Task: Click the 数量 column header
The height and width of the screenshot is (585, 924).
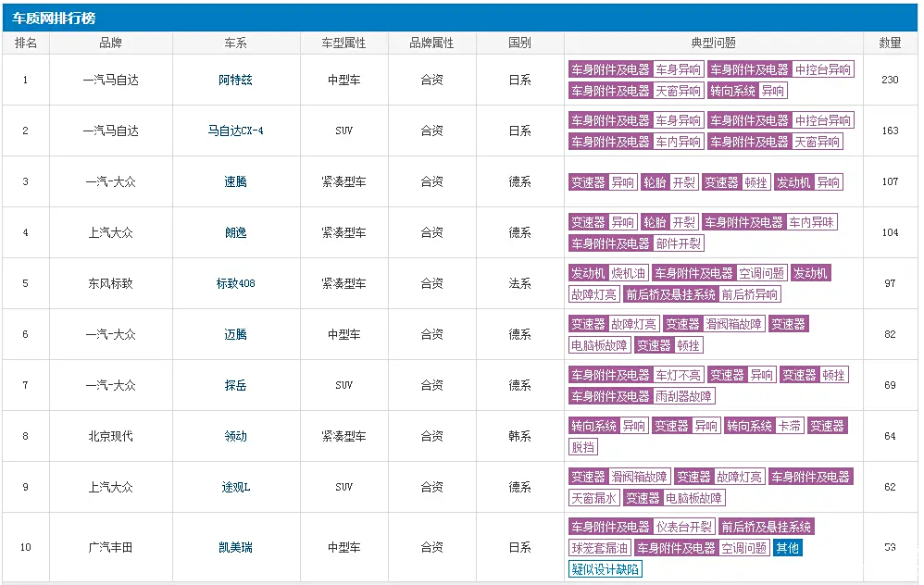Action: tap(890, 43)
